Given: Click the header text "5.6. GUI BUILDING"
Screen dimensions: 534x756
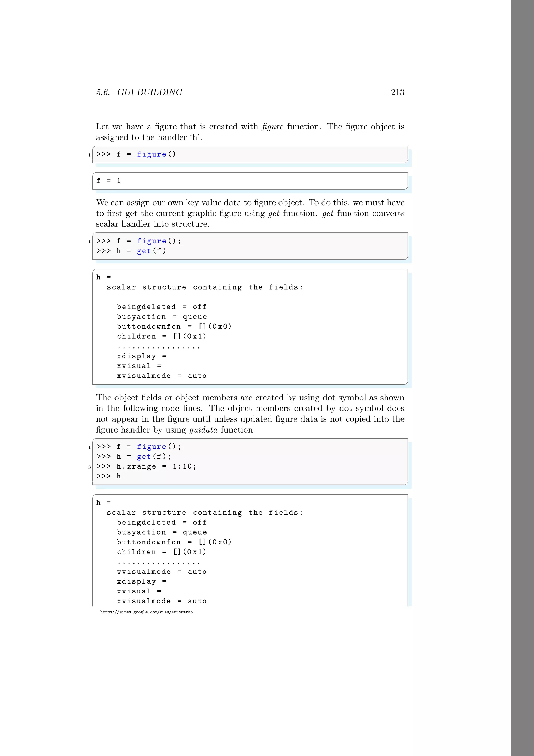Looking at the screenshot, I should pyautogui.click(x=139, y=93).
